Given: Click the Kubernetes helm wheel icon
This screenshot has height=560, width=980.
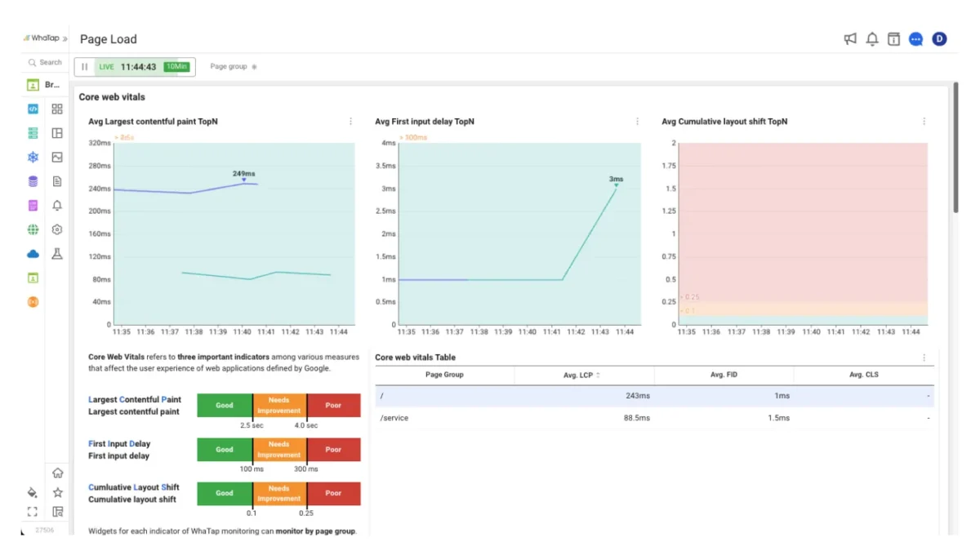Looking at the screenshot, I should (x=33, y=158).
